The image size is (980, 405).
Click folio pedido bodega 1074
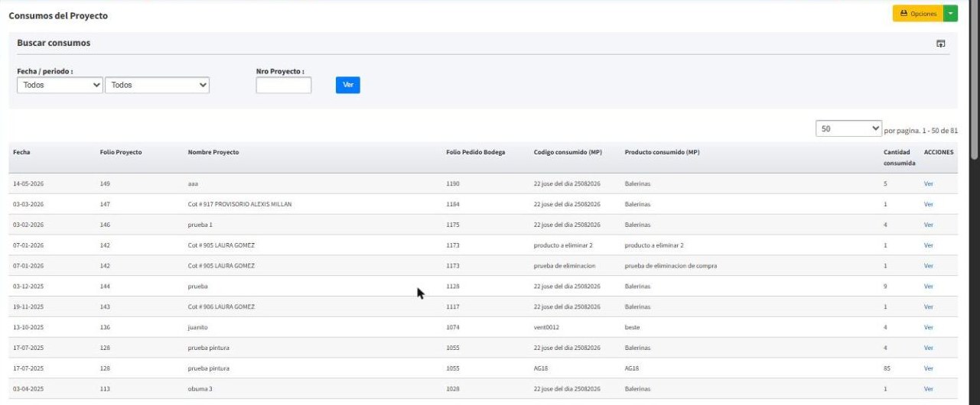pyautogui.click(x=453, y=327)
